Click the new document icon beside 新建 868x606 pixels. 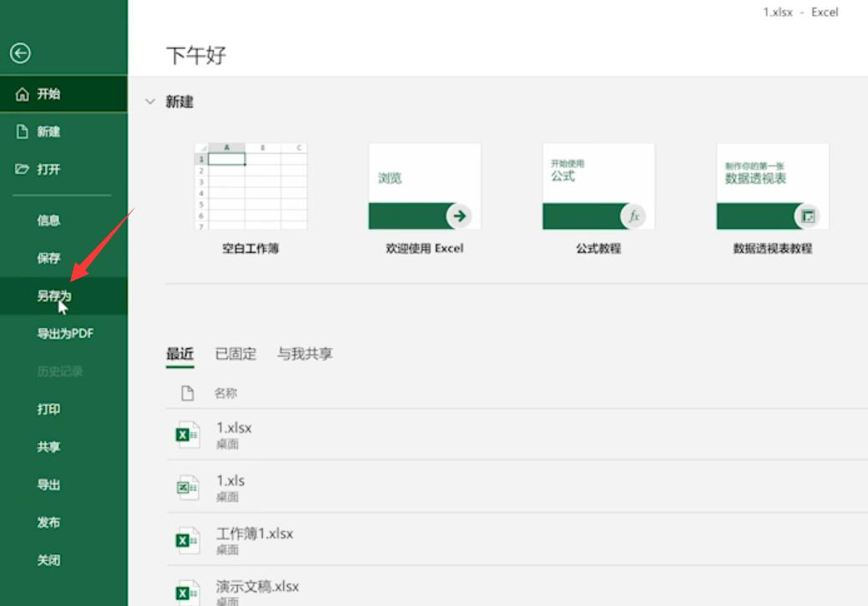23,132
